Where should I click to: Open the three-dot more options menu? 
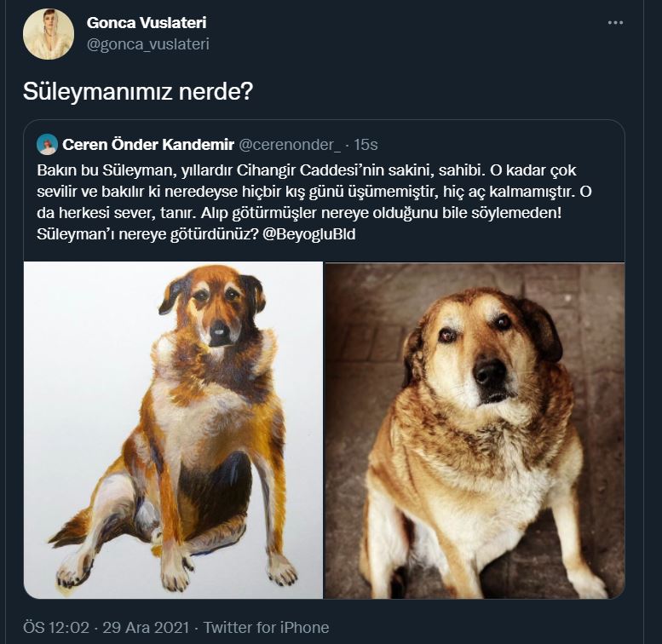pyautogui.click(x=615, y=23)
